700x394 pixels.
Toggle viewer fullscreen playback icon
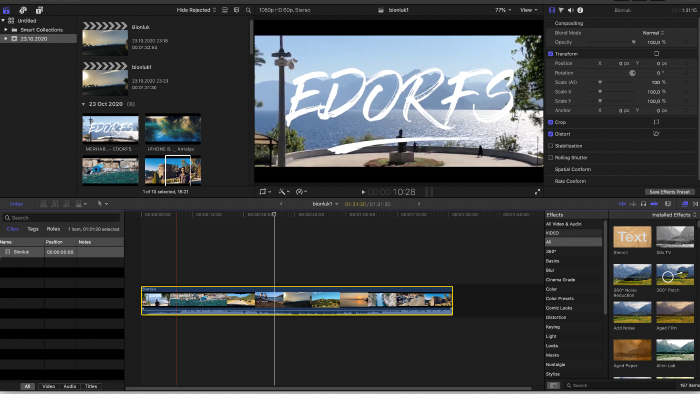(538, 192)
